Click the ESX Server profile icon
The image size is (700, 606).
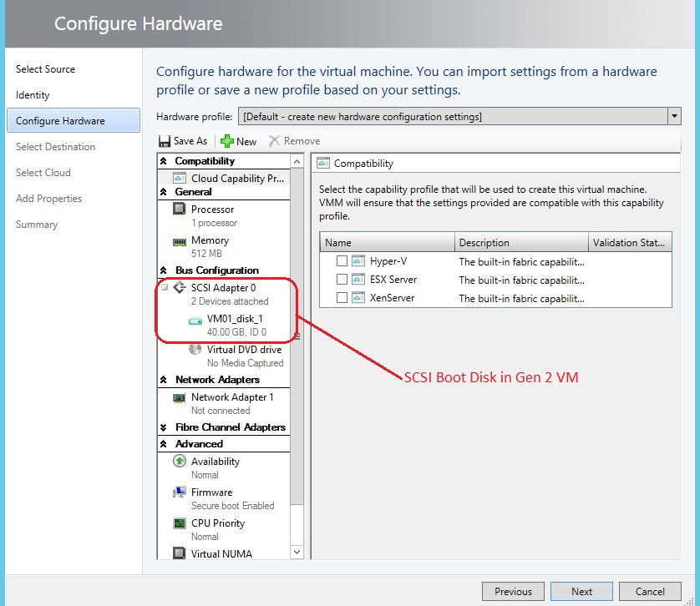(358, 280)
